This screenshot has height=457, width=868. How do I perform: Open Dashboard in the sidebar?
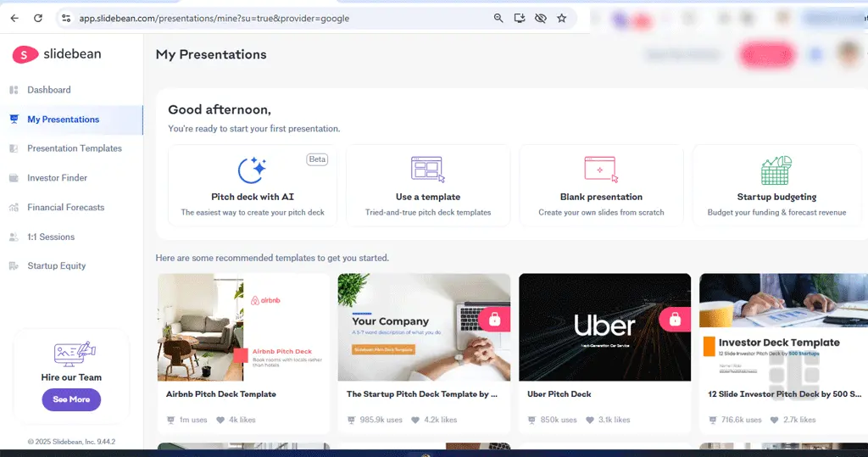[48, 90]
